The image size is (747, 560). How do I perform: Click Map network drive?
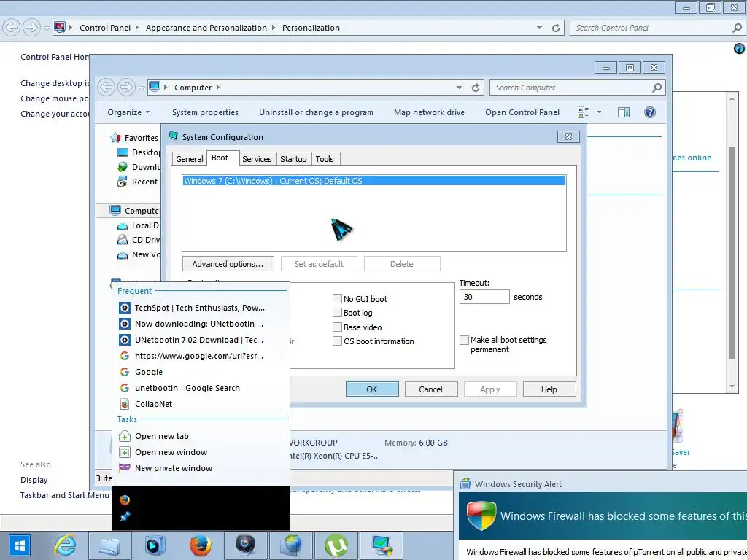pos(429,112)
